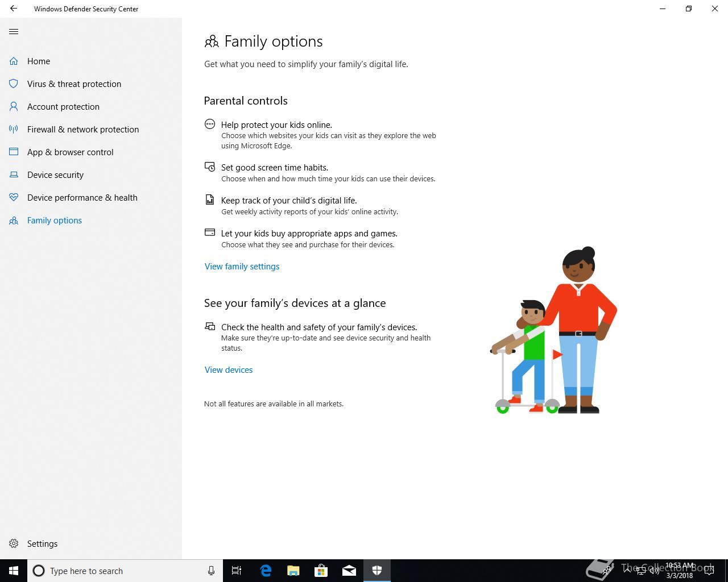Screen dimensions: 728x582
Task: Click the Account protection person icon
Action: 14,106
